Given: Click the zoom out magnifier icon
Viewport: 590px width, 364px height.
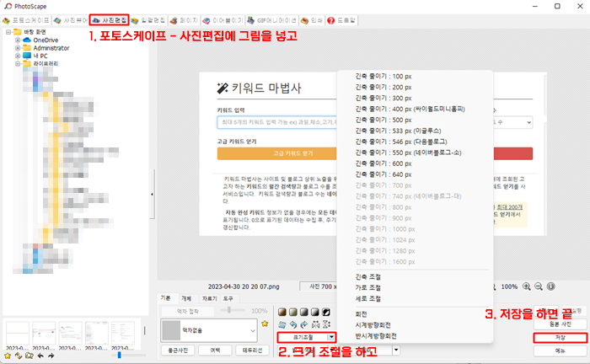Looking at the screenshot, I should 539,286.
